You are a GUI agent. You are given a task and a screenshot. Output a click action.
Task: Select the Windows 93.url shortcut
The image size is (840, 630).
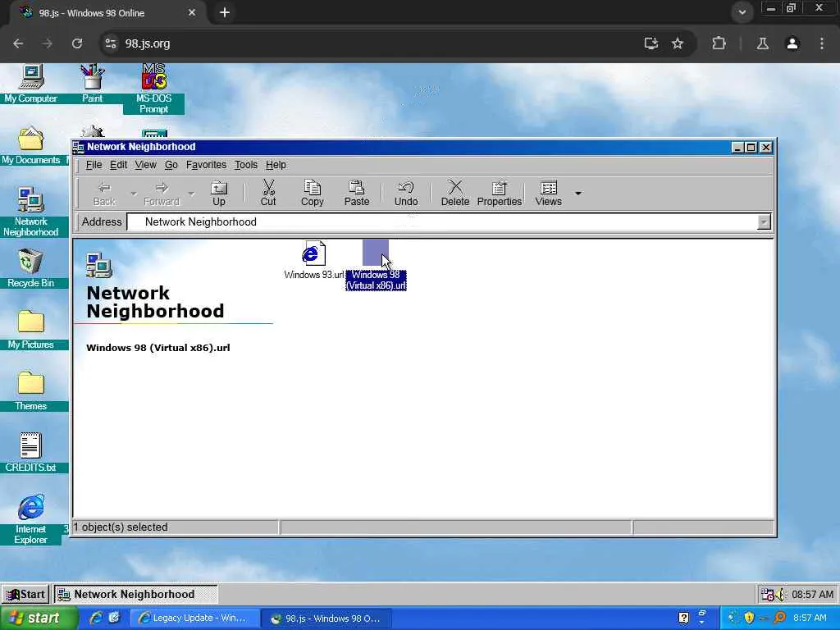click(x=314, y=261)
